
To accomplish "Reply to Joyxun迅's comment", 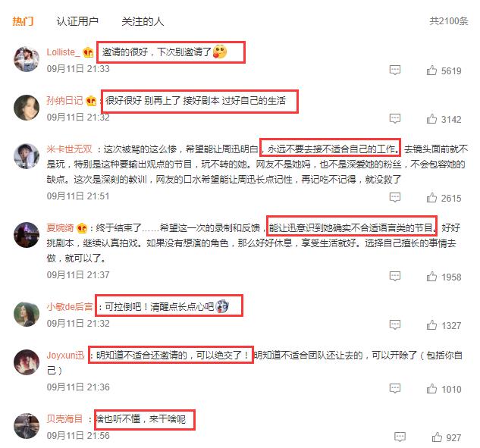I will (395, 388).
